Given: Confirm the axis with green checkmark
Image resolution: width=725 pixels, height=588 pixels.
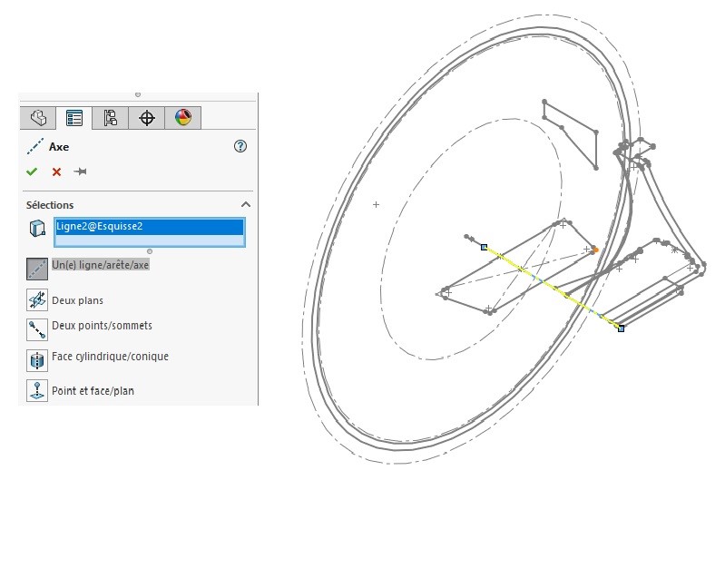Looking at the screenshot, I should tap(32, 171).
